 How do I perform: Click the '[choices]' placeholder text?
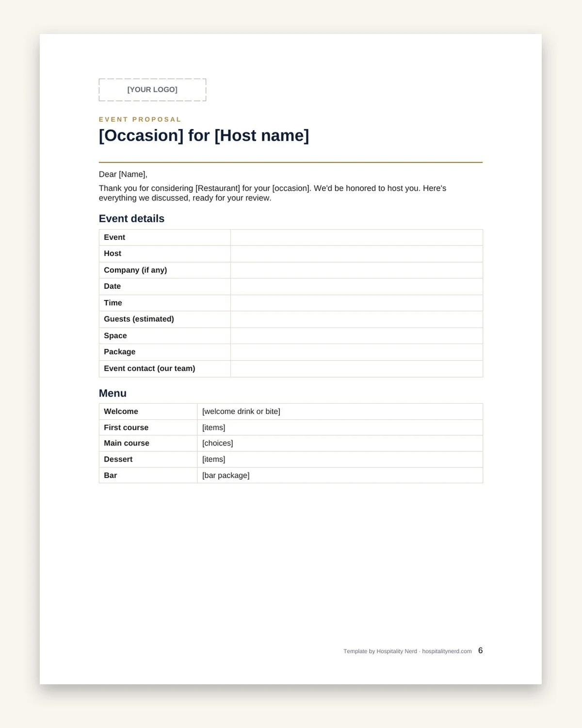[x=218, y=443]
